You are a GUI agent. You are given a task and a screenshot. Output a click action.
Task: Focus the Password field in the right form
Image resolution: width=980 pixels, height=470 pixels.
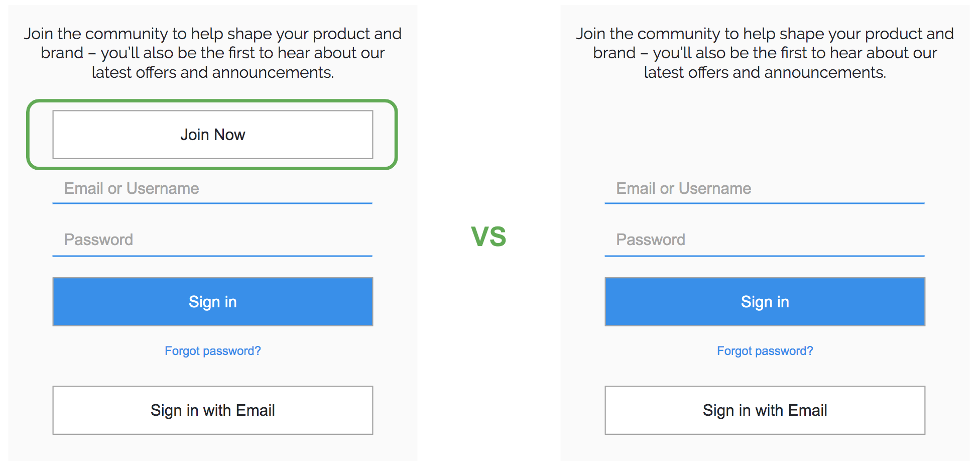pos(764,240)
